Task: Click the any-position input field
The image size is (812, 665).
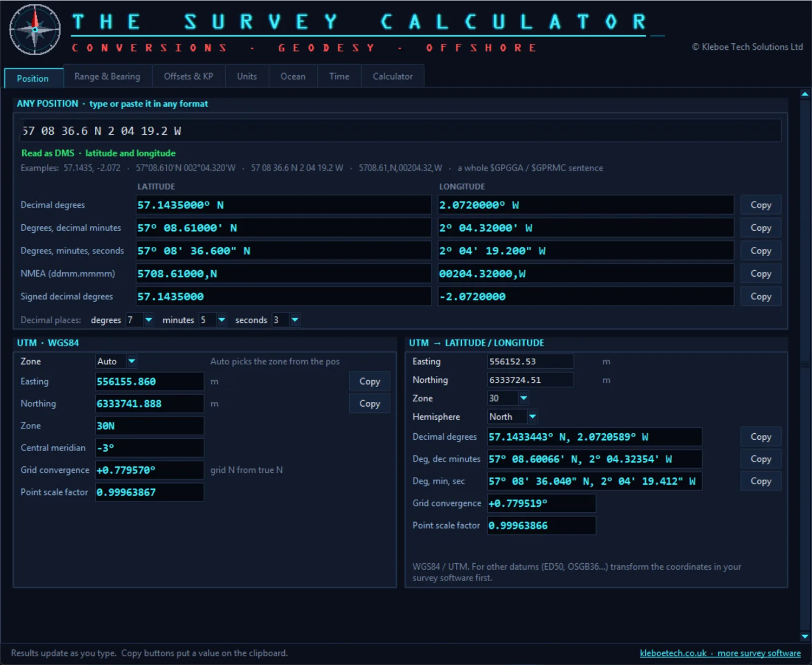Action: click(x=400, y=131)
